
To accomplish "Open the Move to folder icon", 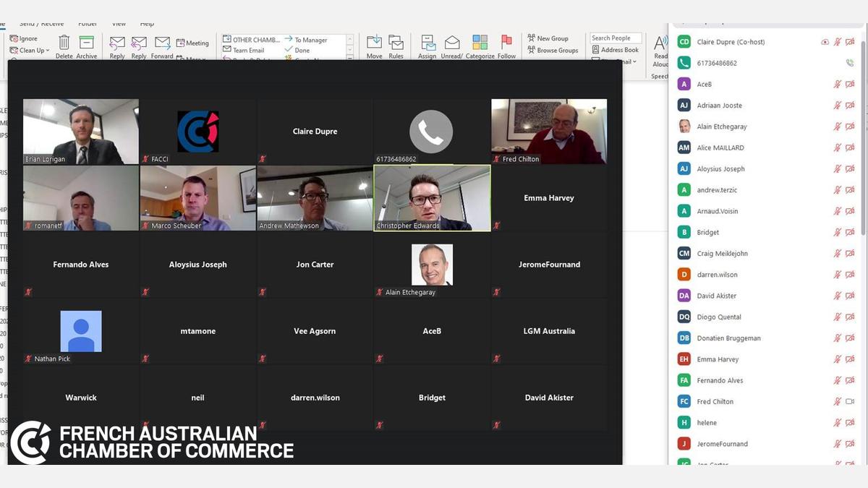I will [374, 43].
